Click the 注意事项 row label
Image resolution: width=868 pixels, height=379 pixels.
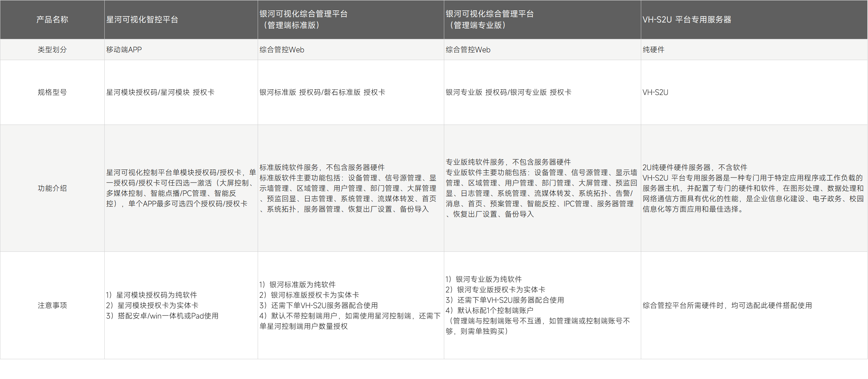(52, 305)
